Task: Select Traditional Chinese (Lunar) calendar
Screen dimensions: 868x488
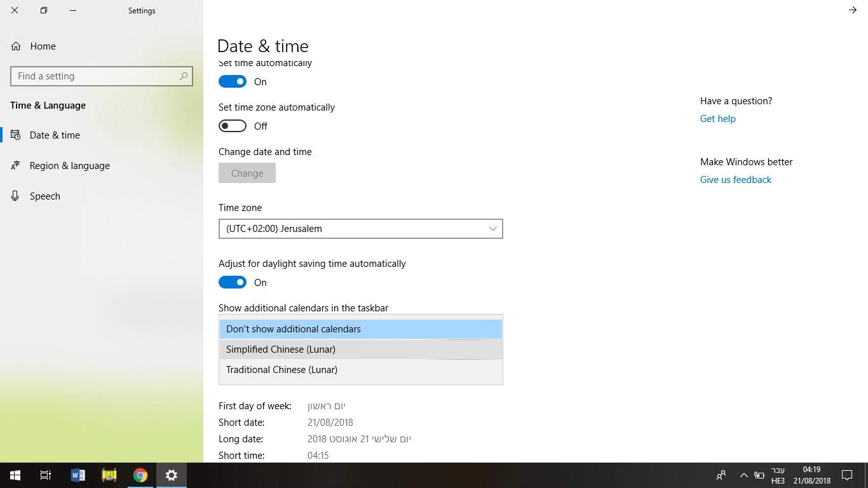Action: coord(361,370)
